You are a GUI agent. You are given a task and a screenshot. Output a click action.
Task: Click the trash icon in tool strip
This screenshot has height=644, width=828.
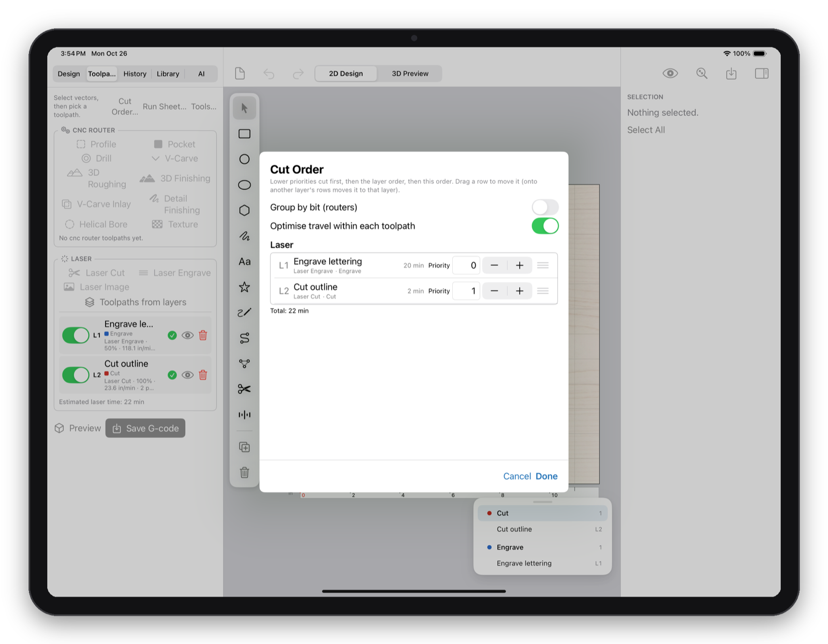244,472
